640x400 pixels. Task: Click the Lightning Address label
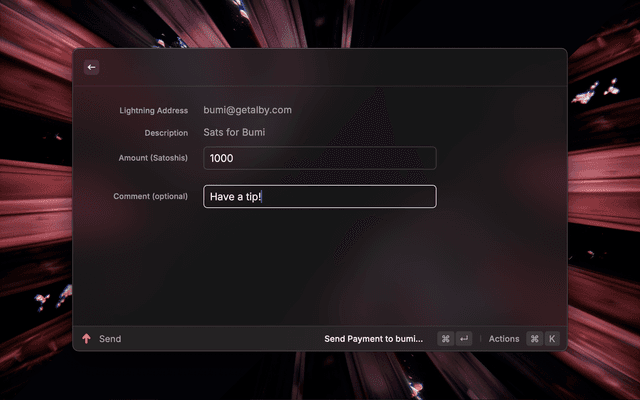point(154,110)
